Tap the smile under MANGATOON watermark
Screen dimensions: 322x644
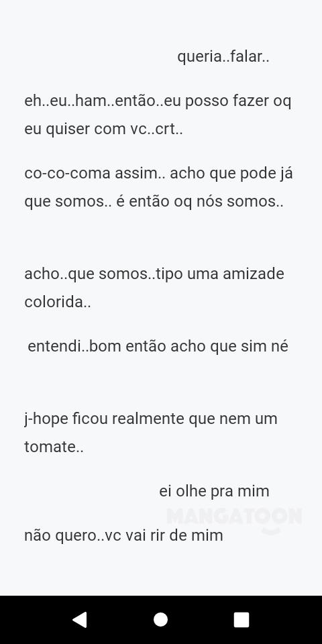270,530
